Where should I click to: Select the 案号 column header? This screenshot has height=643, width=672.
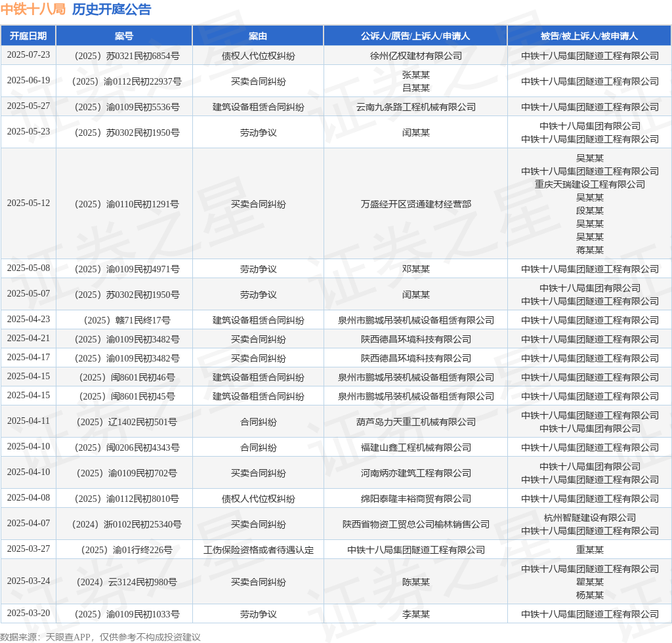coord(124,36)
